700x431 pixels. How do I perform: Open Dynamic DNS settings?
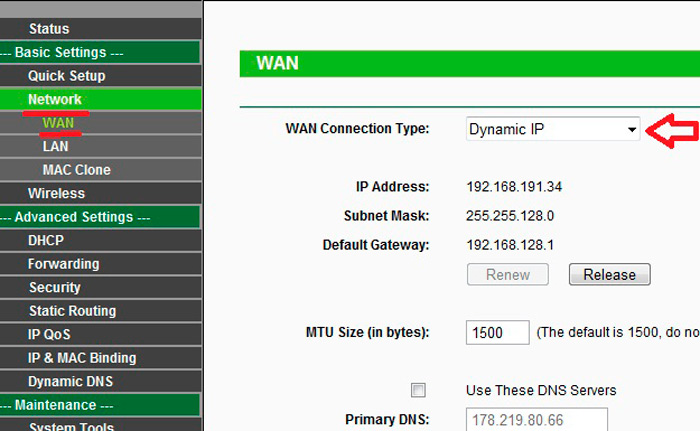[x=70, y=381]
